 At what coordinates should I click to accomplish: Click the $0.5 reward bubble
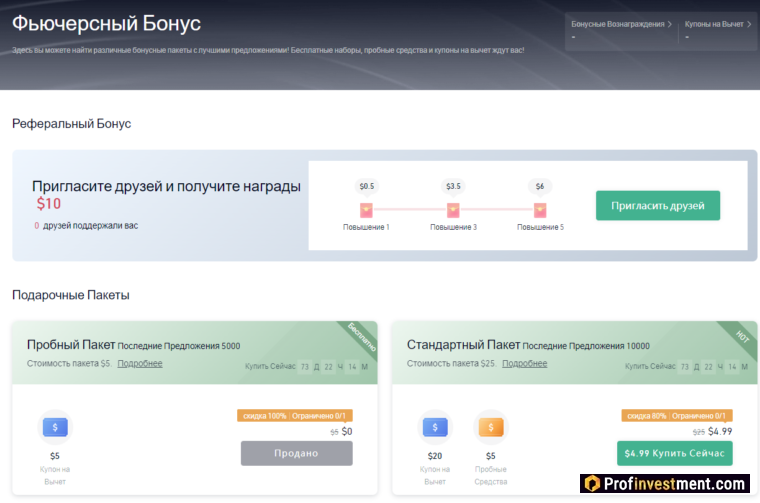tap(367, 186)
